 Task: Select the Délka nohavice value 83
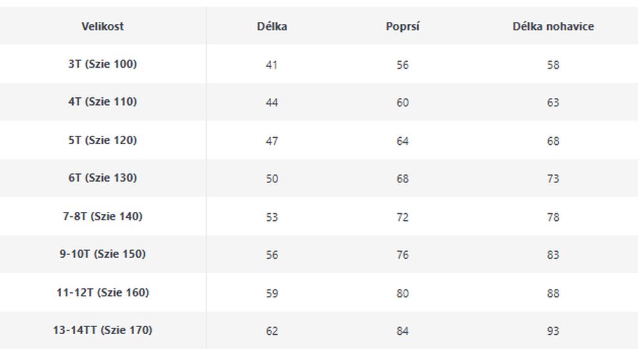pos(553,254)
